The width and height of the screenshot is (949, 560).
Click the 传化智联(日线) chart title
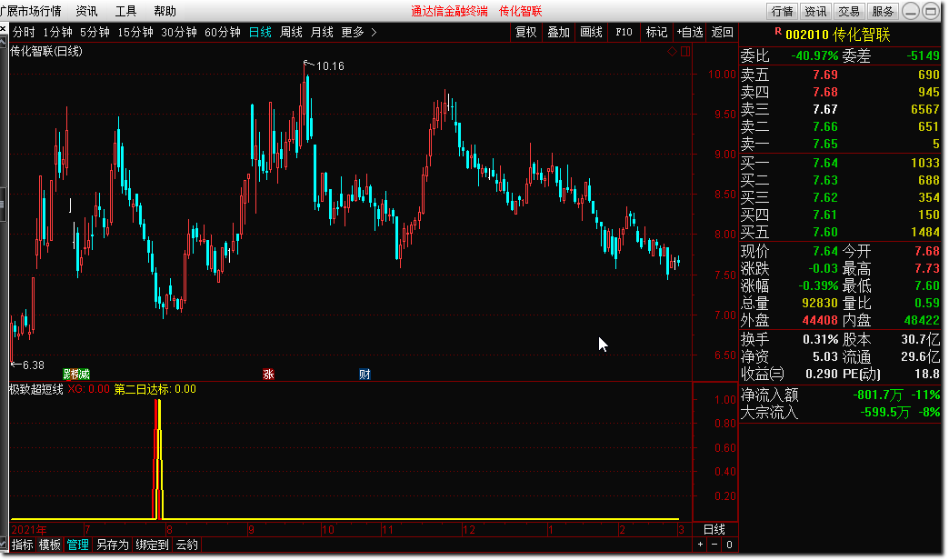[x=46, y=52]
